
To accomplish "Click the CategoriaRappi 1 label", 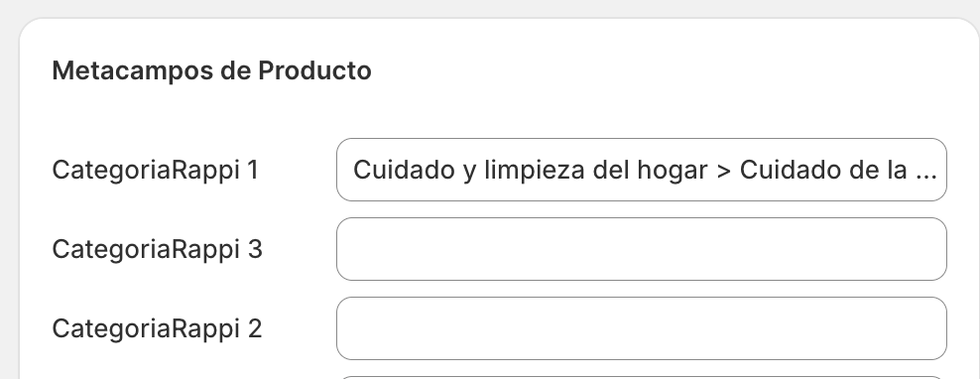I will (155, 170).
